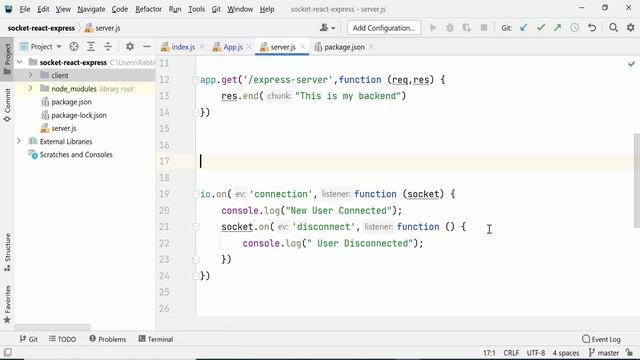Open the Tools menu
Screen dimensions: 640x360
pyautogui.click(x=196, y=9)
